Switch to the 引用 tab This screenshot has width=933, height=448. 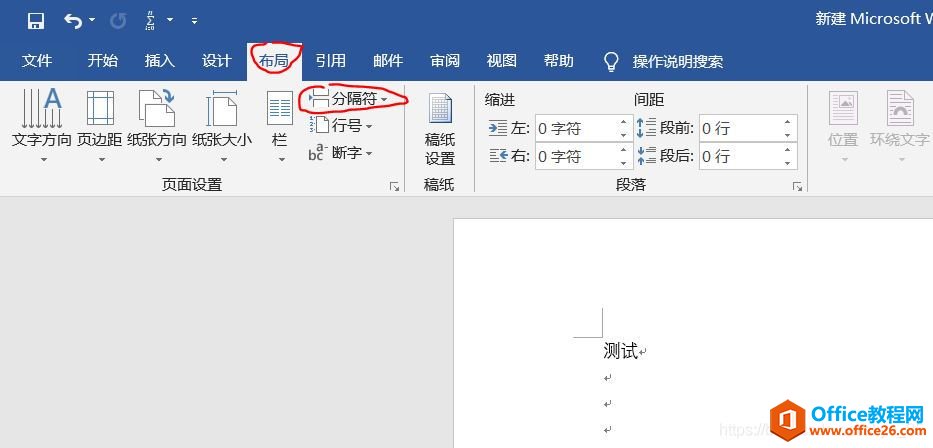click(x=331, y=61)
